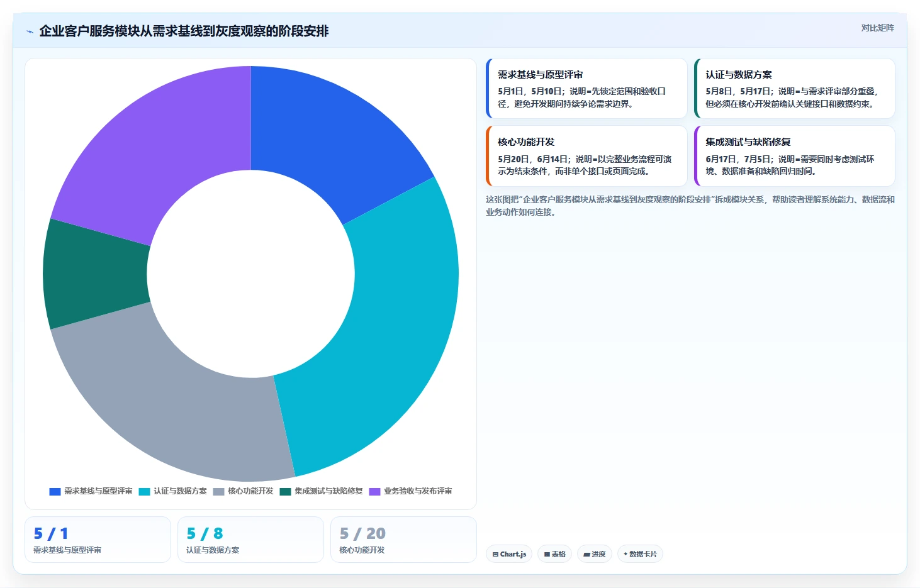Select the 5 / 1 stat card
Image resolution: width=920 pixels, height=588 pixels.
click(98, 540)
